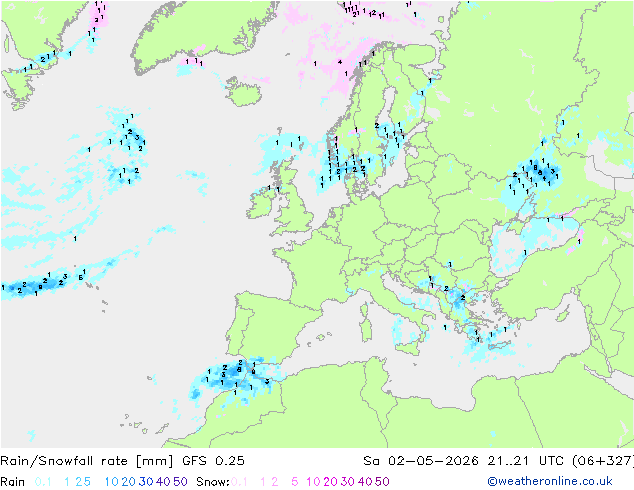
Task: Click the "(06+327)" forecast run text
Action: pyautogui.click(x=603, y=461)
